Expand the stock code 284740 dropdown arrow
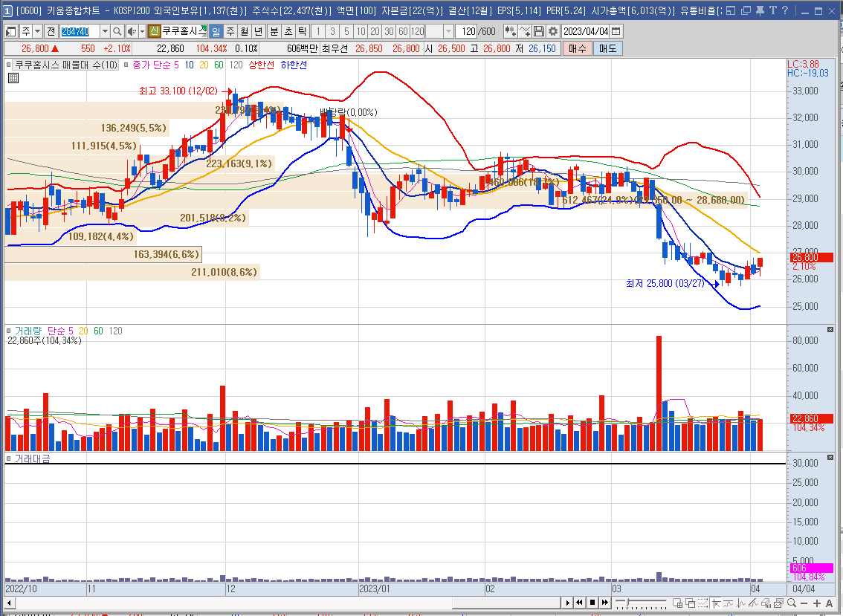This screenshot has height=616, width=843. click(106, 32)
